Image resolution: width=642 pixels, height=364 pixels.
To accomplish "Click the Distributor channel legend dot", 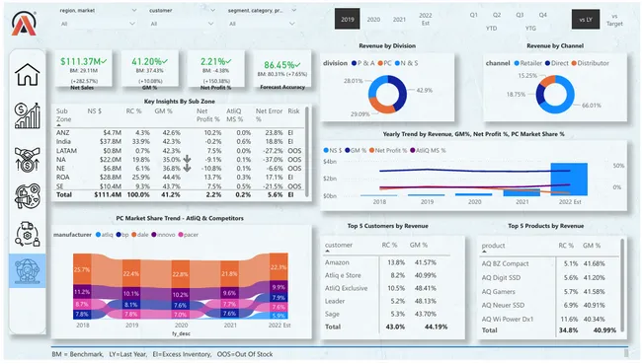I will pyautogui.click(x=574, y=63).
